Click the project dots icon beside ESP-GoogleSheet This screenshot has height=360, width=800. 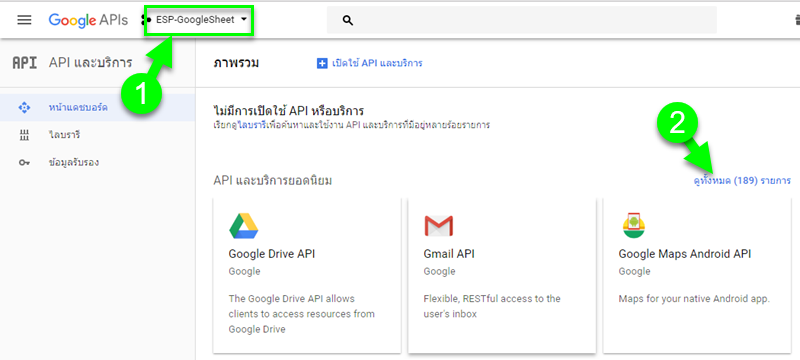[146, 20]
